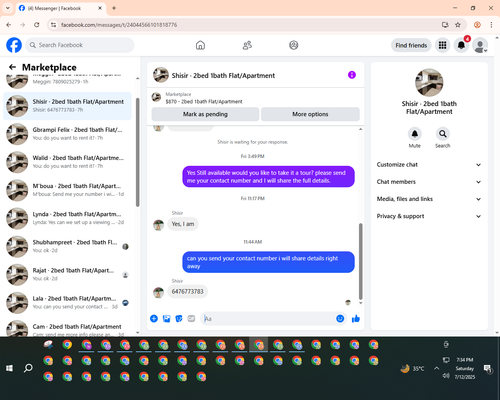The width and height of the screenshot is (500, 400).
Task: Click the Facebook logo
Action: coord(14,45)
